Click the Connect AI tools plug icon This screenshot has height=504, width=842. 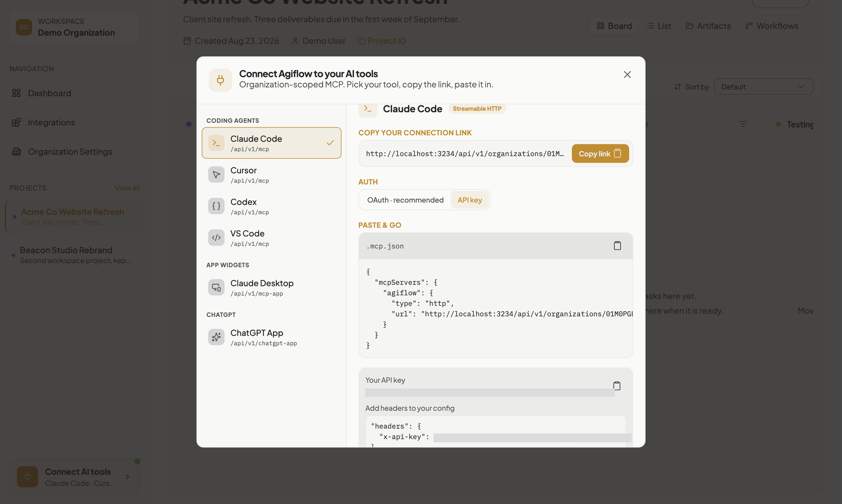[27, 477]
